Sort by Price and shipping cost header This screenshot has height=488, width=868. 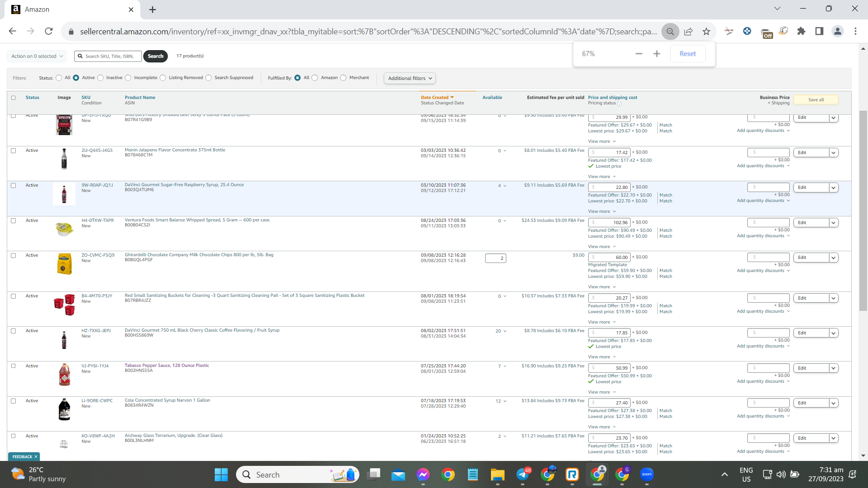(x=613, y=98)
